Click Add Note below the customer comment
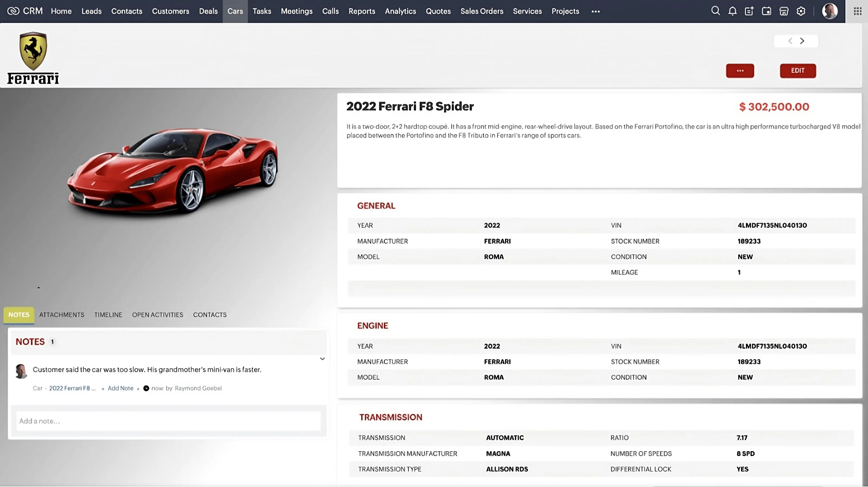The height and width of the screenshot is (487, 868). point(120,388)
